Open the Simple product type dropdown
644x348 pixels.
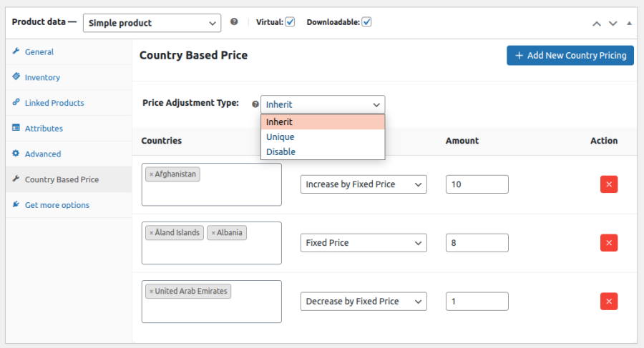152,23
